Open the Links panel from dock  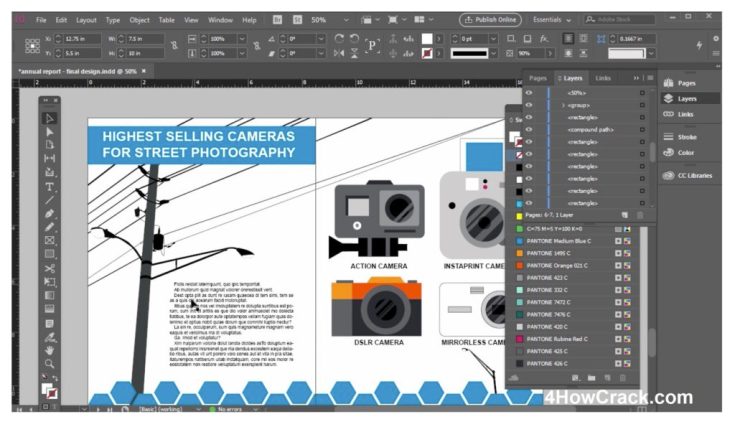pyautogui.click(x=678, y=114)
